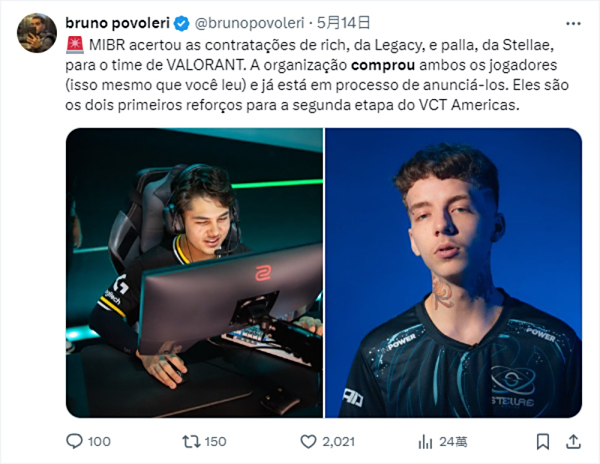View analytics bar chart icon
The image size is (600, 464).
426,442
